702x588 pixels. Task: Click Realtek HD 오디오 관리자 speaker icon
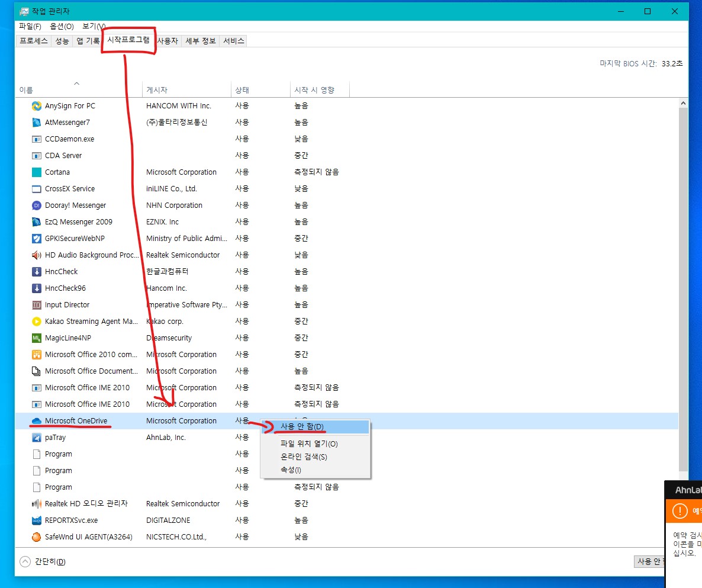[x=36, y=504]
